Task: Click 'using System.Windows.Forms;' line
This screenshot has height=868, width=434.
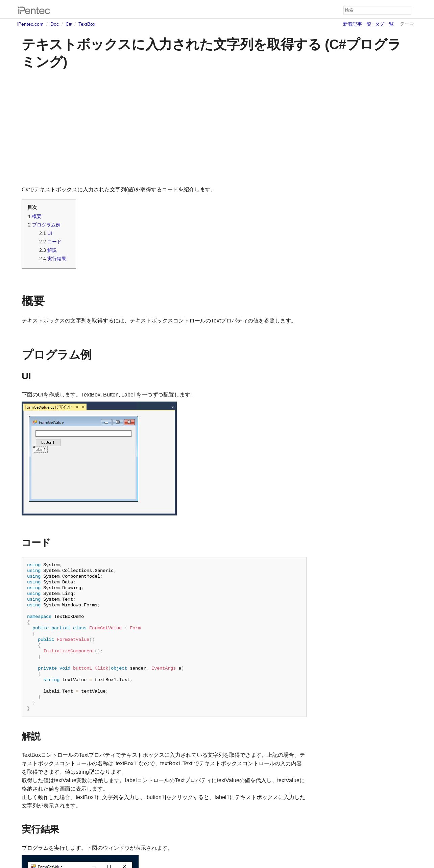Action: (x=64, y=605)
